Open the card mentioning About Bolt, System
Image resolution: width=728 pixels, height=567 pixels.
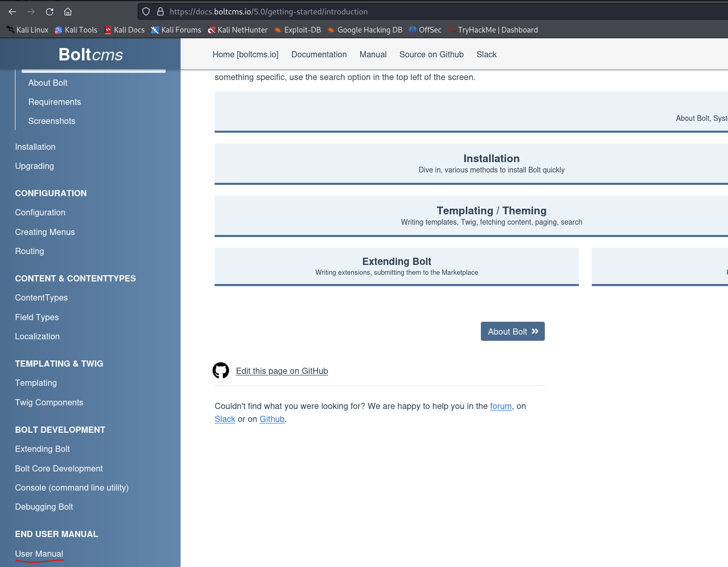[471, 112]
